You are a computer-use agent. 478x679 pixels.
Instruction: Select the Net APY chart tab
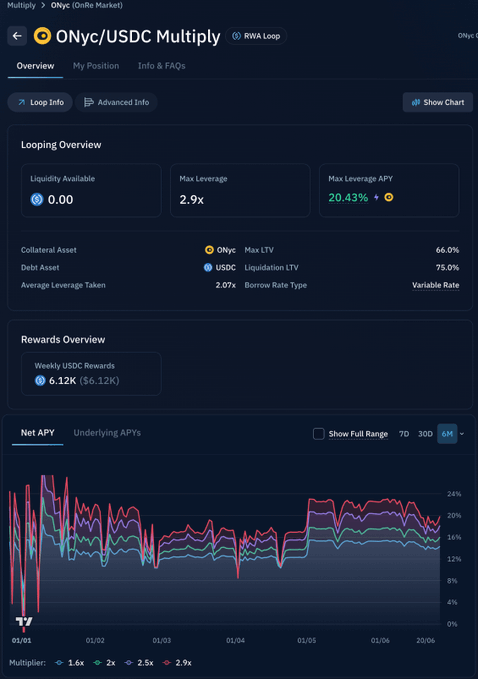38,433
